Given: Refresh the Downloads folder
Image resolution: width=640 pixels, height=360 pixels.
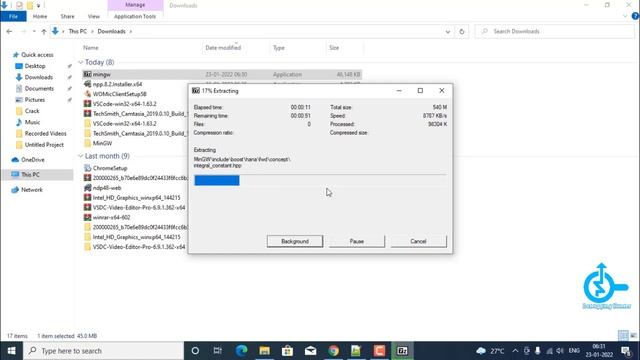Looking at the screenshot, I should point(462,31).
